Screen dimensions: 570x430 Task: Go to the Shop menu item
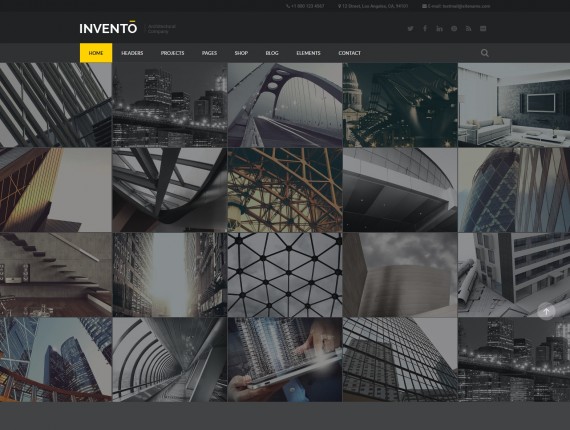(x=241, y=53)
